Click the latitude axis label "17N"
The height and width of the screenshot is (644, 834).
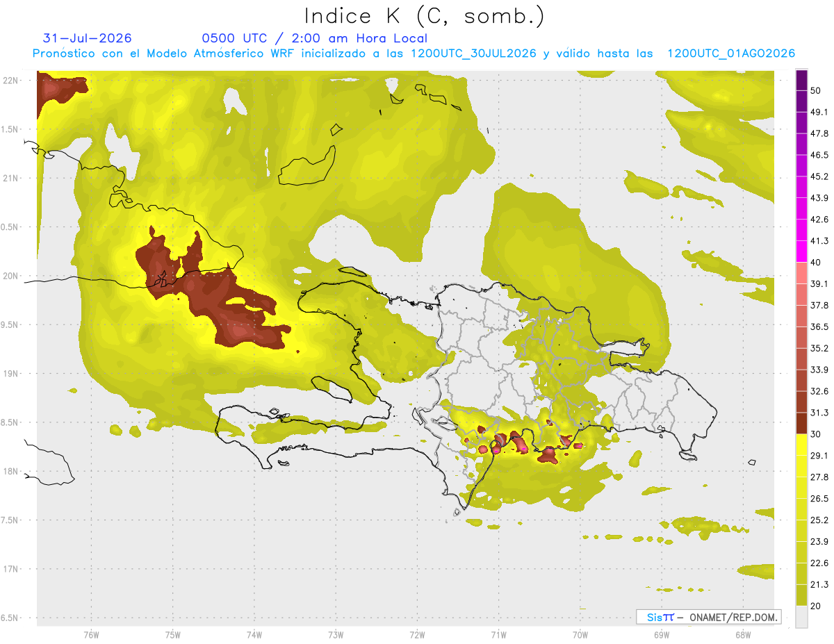click(11, 569)
